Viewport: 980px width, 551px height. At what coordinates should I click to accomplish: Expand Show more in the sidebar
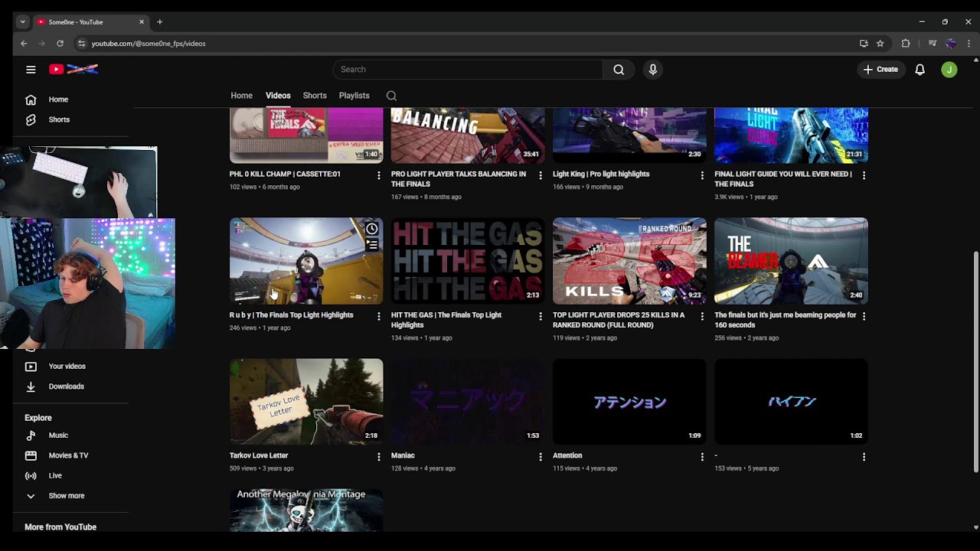[67, 496]
